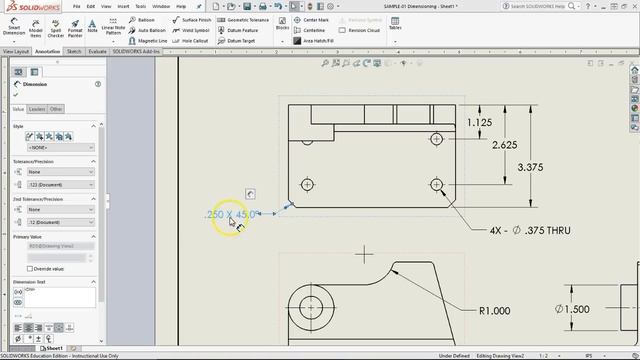Add a Center Mark
The image size is (640, 360).
(311, 20)
